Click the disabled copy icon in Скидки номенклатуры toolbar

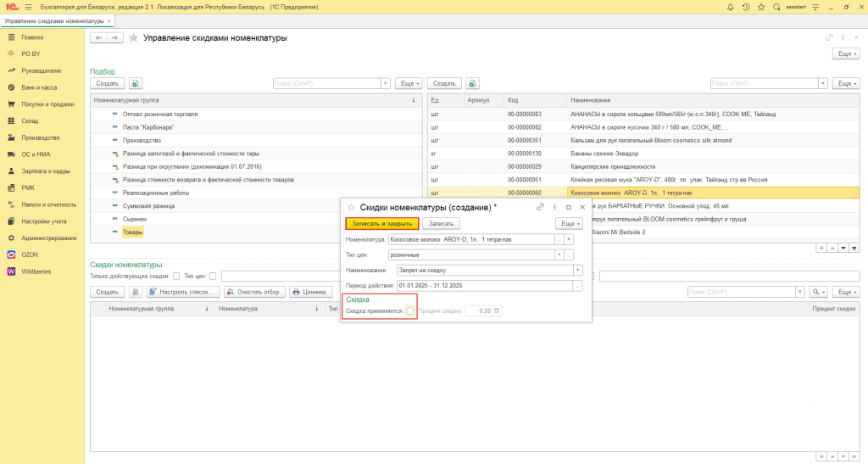(136, 292)
